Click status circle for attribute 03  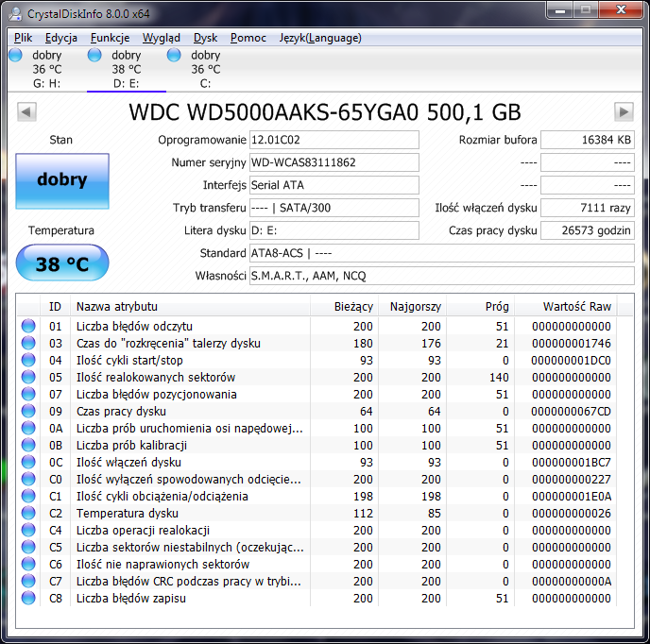click(28, 343)
